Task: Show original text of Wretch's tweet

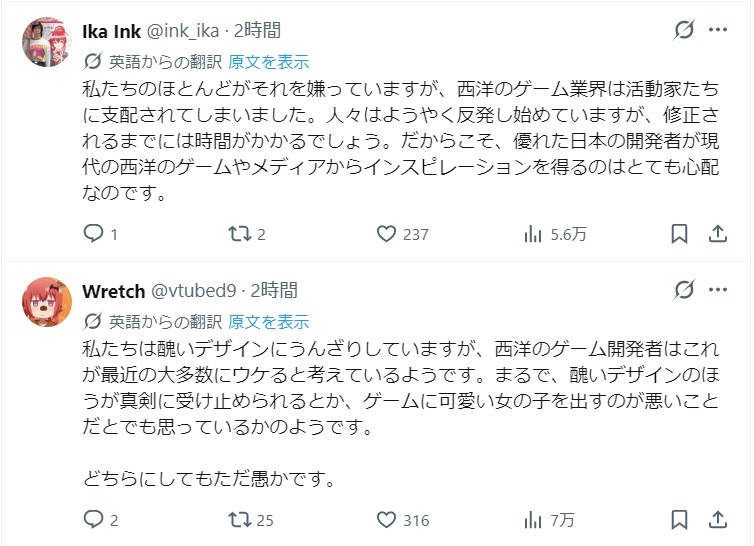Action: 269,321
